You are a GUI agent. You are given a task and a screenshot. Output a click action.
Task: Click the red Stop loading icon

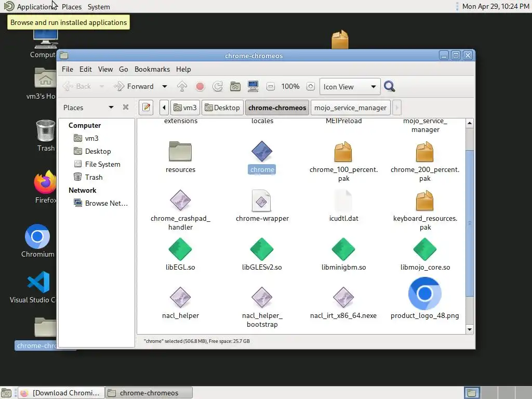[200, 87]
